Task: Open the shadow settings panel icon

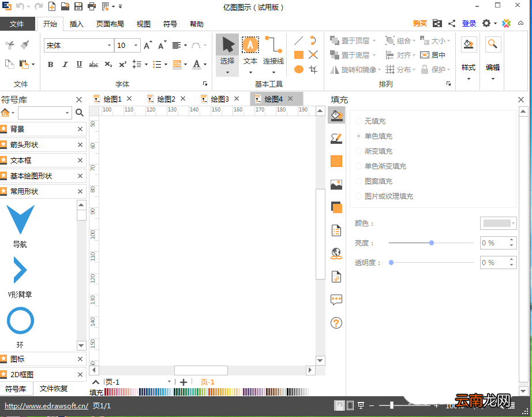Action: click(336, 161)
